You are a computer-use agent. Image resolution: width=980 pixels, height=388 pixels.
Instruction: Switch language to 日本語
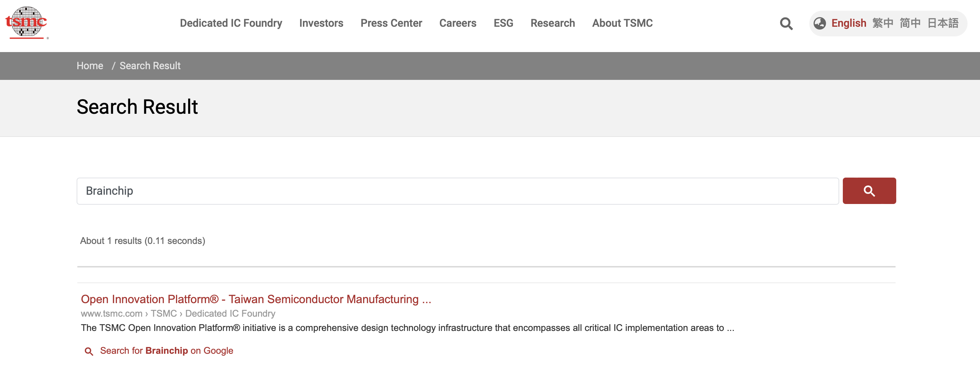(943, 23)
